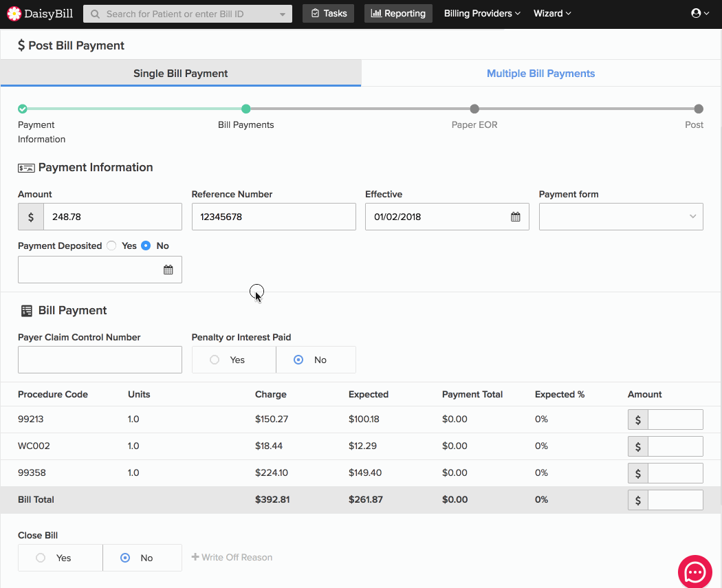Click the Payer Claim Control Number field

(100, 360)
